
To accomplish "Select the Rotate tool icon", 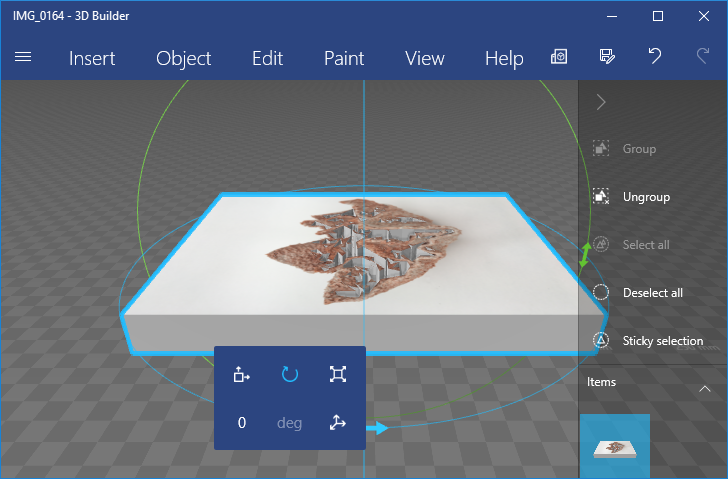I will tap(290, 374).
